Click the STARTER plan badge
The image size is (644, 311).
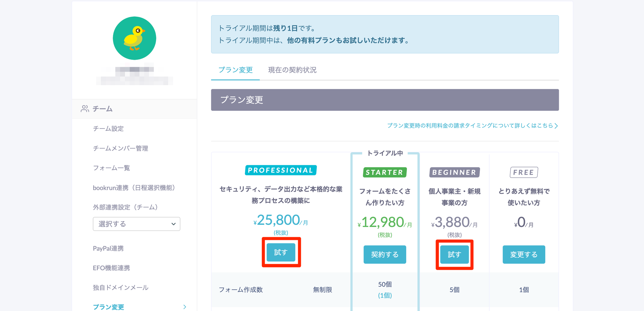point(385,172)
